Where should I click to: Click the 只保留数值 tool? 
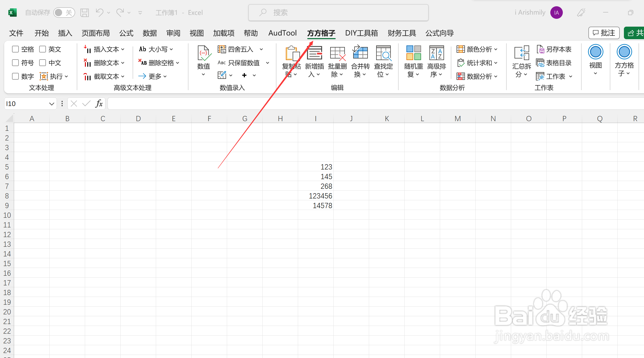[239, 63]
